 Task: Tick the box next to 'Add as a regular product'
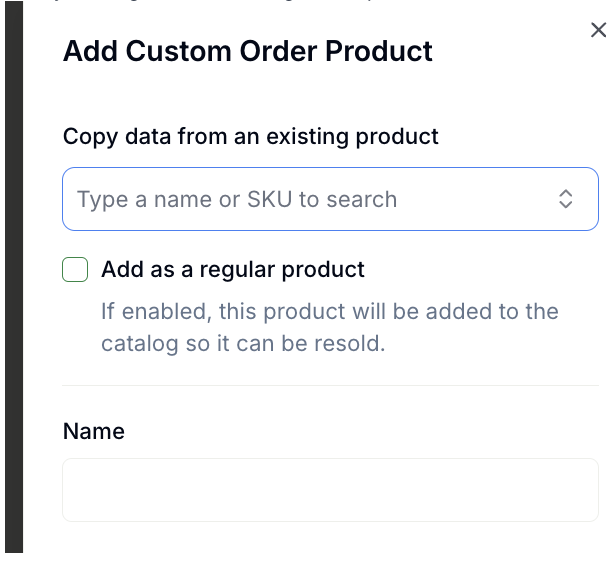click(75, 270)
